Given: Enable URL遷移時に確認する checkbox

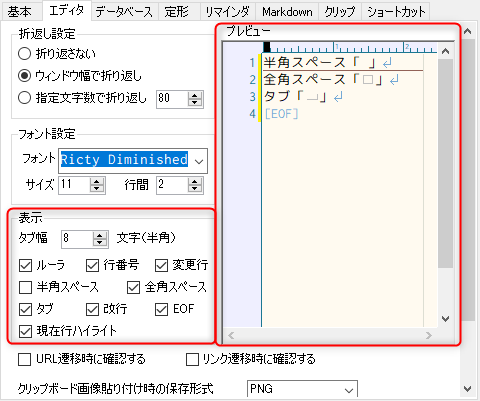Looking at the screenshot, I should pos(24,360).
